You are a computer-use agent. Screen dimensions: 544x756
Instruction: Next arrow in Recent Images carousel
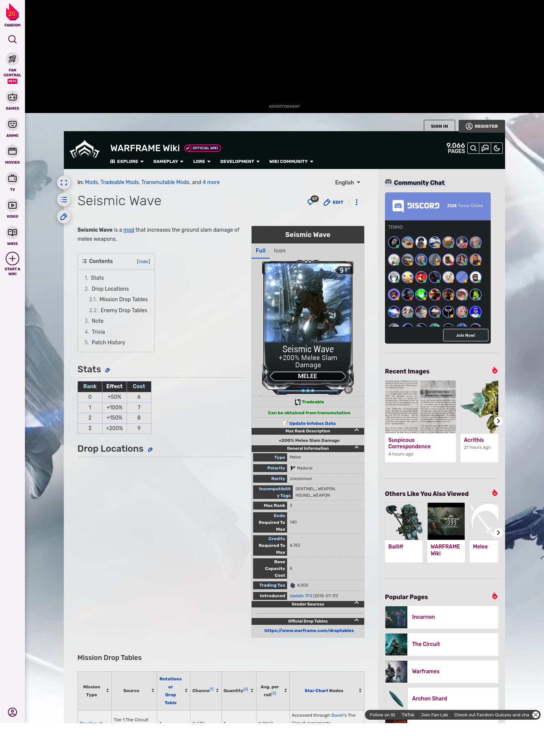[x=498, y=421]
